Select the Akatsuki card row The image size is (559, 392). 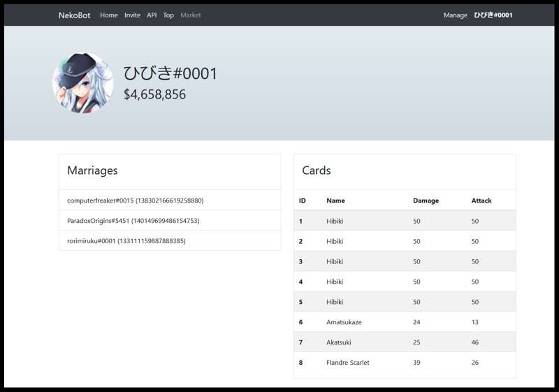tap(404, 342)
